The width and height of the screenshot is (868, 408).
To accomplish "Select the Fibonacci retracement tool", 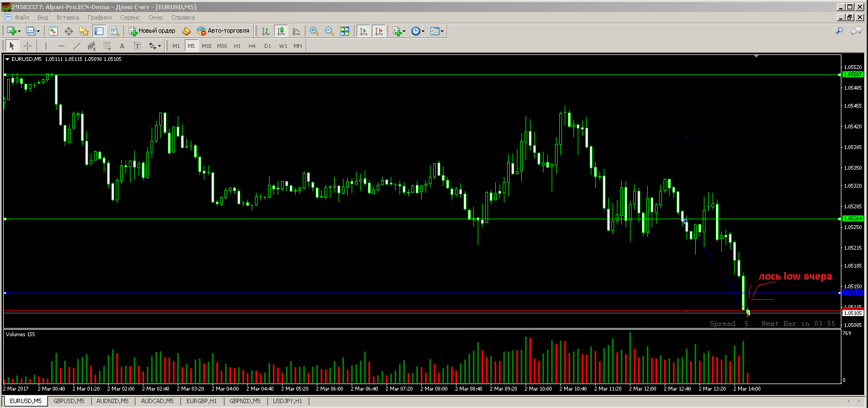I will [107, 46].
